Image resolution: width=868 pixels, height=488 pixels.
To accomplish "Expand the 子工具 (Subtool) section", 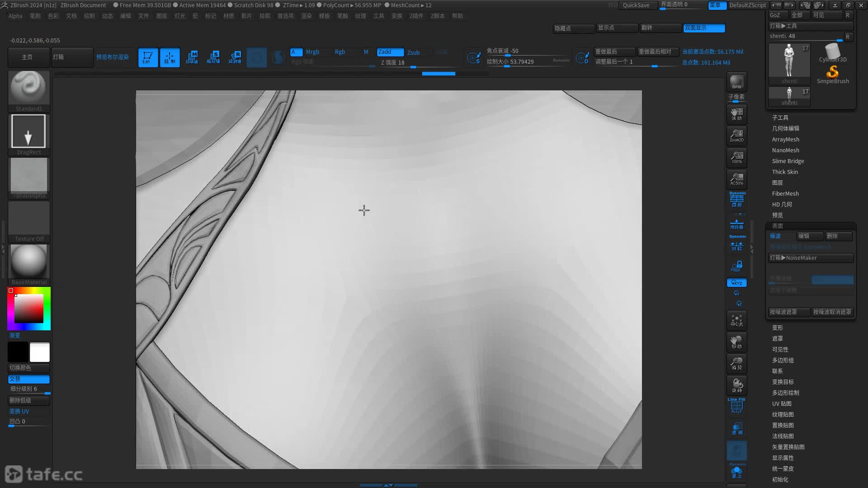I will click(x=780, y=117).
